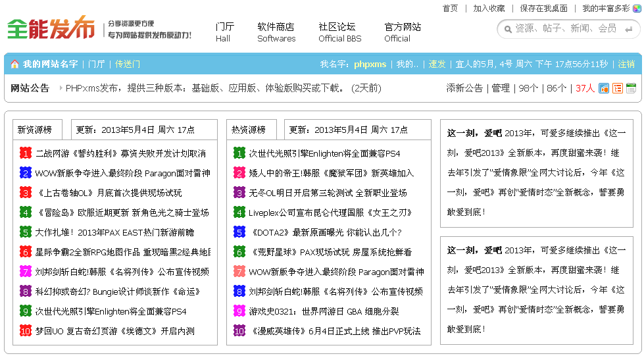The height and width of the screenshot is (356, 644).
Task: Switch to the 新资源榜 tab
Action: coord(35,130)
